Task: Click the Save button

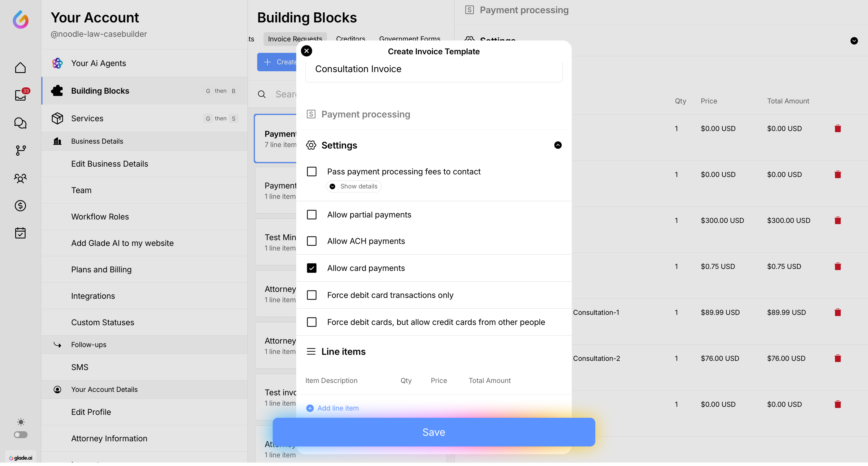Action: coord(434,432)
